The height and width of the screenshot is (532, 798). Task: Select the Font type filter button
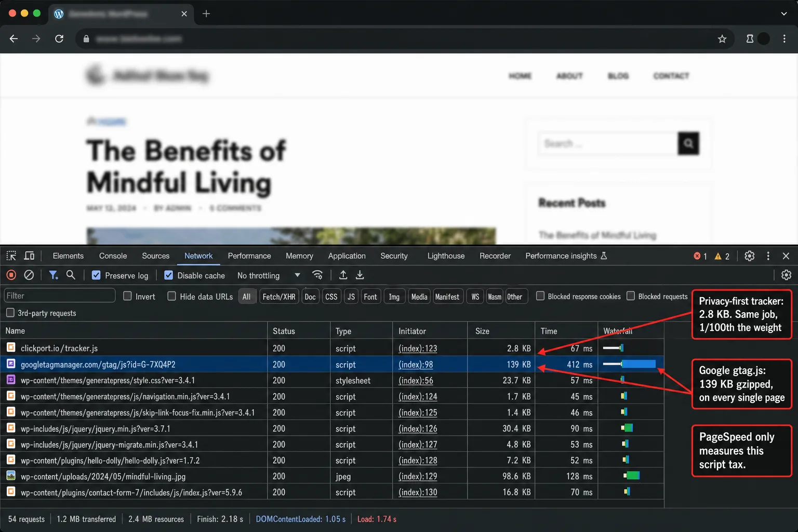370,296
